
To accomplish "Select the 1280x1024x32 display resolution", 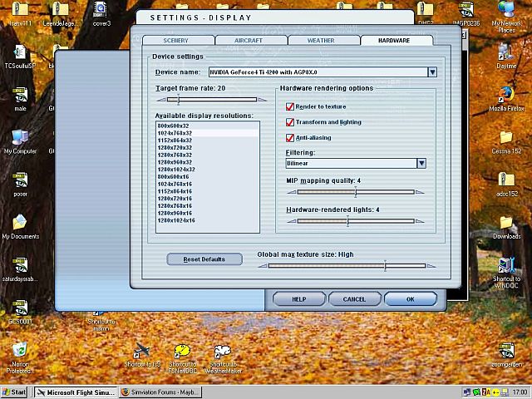I will 175,169.
